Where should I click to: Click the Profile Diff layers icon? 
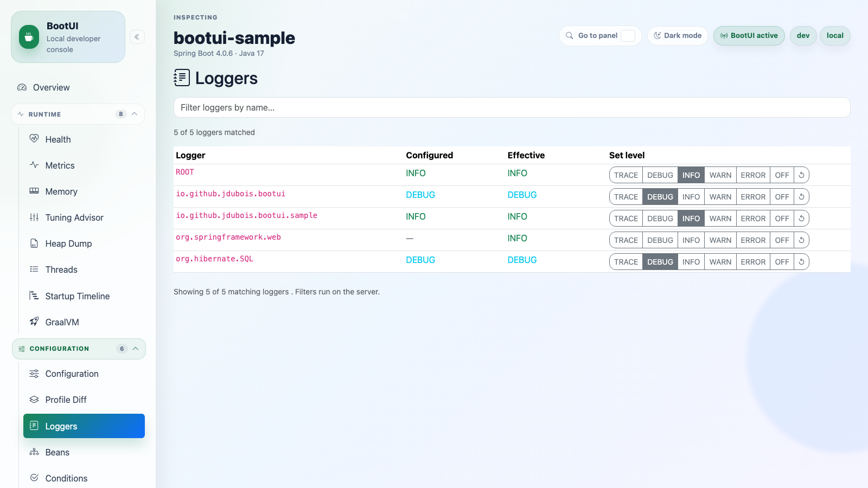coord(34,400)
